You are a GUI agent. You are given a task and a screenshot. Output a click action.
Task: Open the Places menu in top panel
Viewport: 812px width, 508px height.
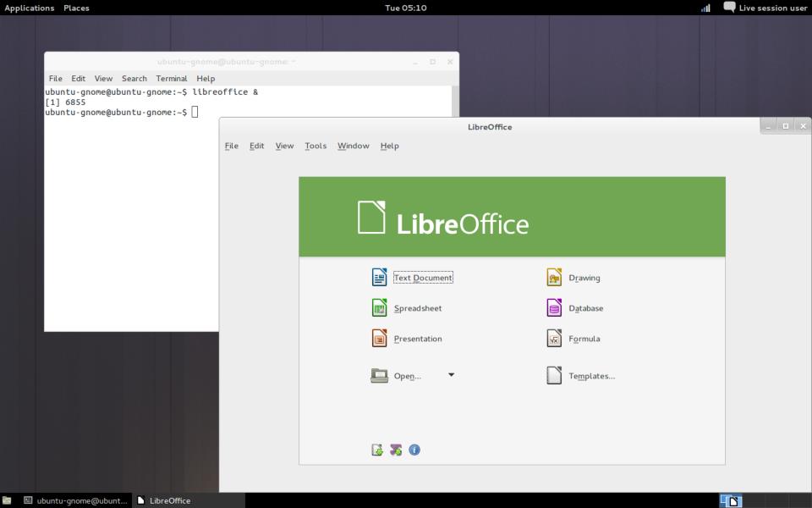[x=76, y=8]
